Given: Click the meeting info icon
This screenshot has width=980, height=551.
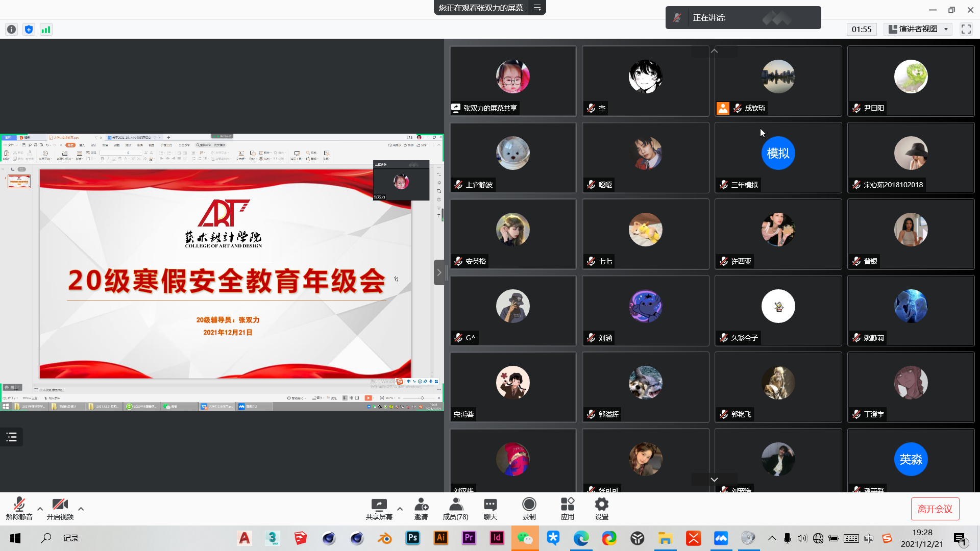Looking at the screenshot, I should coord(11,30).
